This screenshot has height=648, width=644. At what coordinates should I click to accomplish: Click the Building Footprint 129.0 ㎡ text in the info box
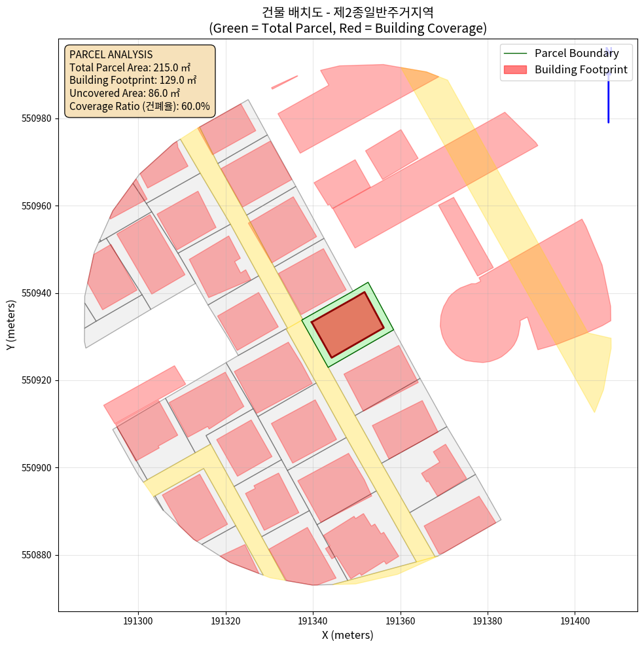(133, 81)
